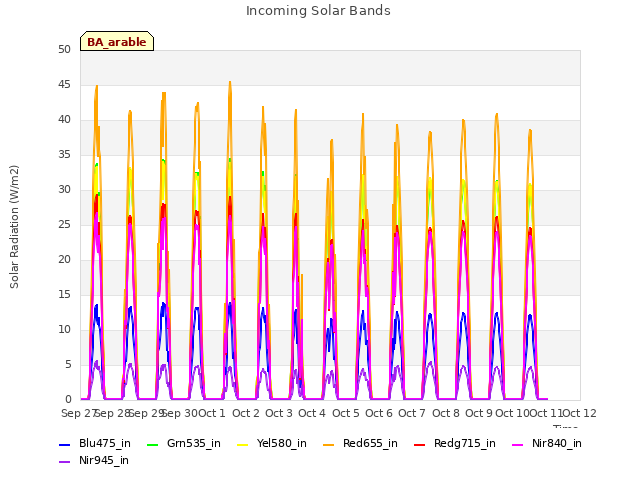Click the 10 value on the y-axis
The width and height of the screenshot is (640, 480).
click(64, 330)
